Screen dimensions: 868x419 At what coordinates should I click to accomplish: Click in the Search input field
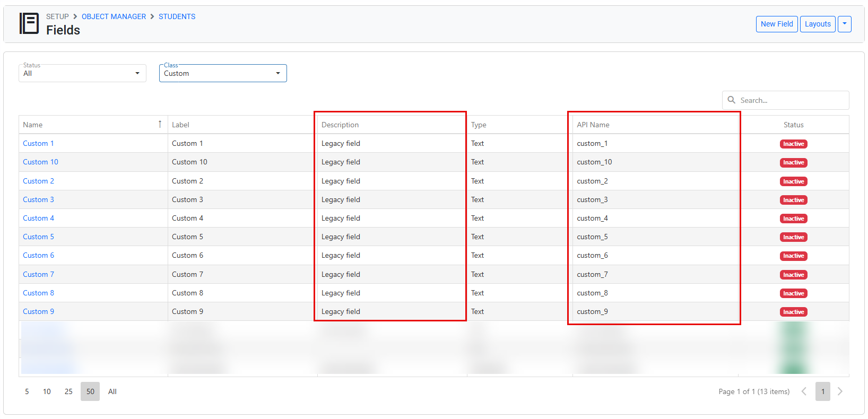(x=791, y=100)
